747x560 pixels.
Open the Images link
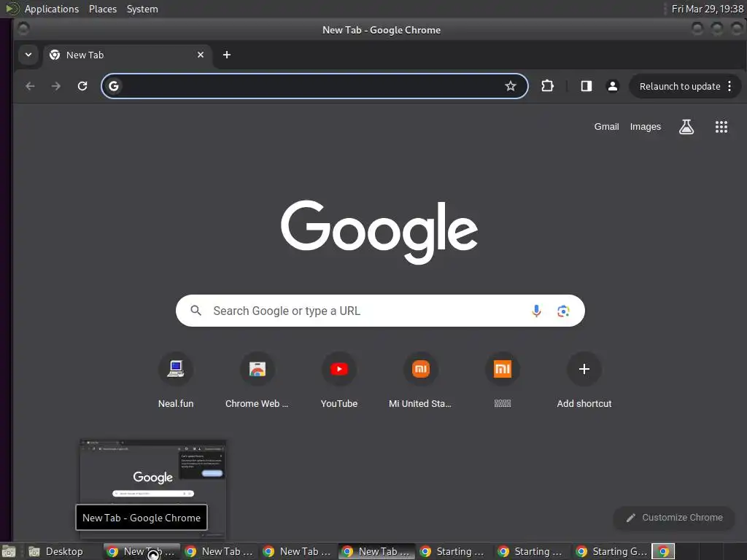645,127
